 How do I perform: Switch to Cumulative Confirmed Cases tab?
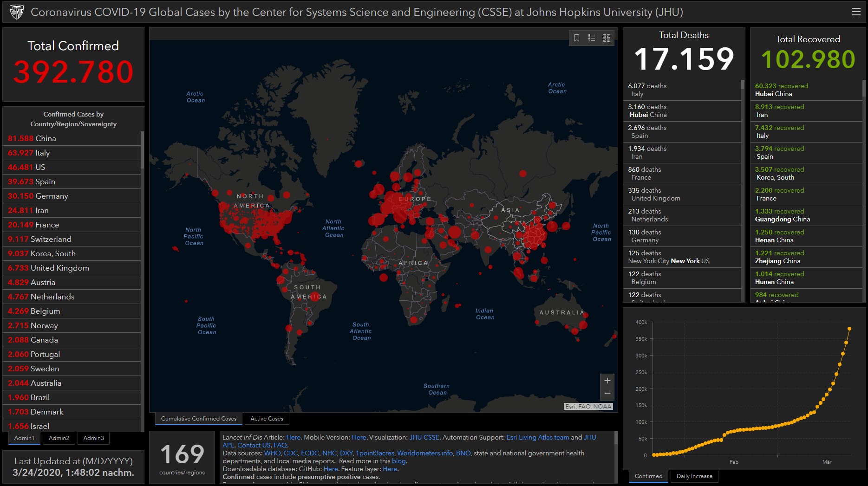click(199, 419)
